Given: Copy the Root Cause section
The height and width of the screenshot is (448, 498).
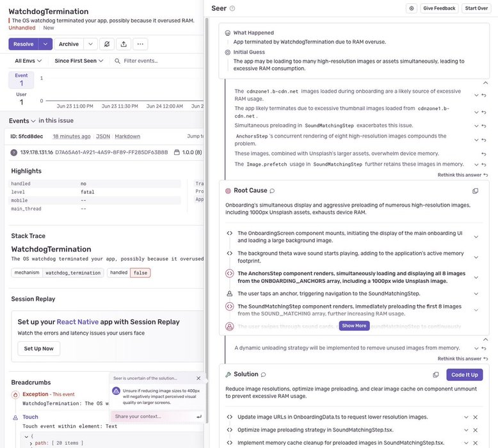Looking at the screenshot, I should coord(475,191).
